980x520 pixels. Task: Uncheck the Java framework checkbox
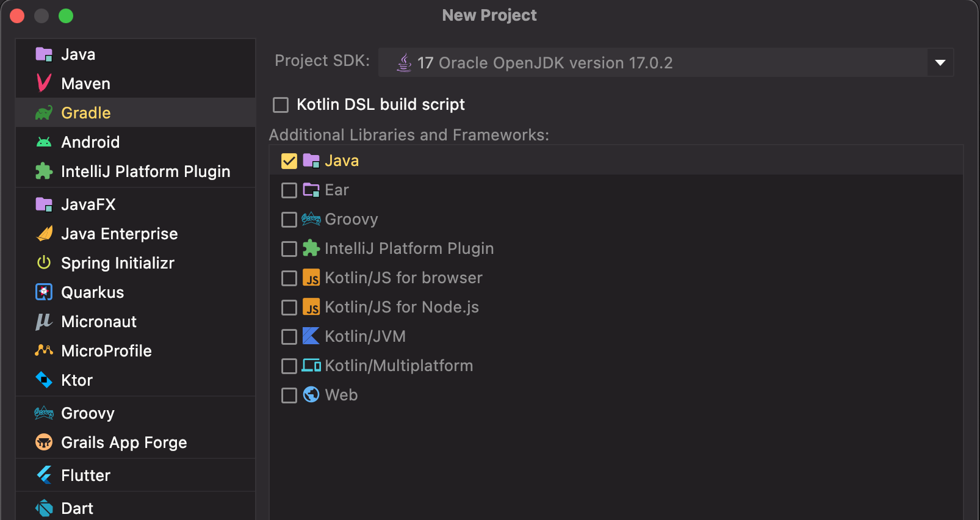pyautogui.click(x=289, y=161)
